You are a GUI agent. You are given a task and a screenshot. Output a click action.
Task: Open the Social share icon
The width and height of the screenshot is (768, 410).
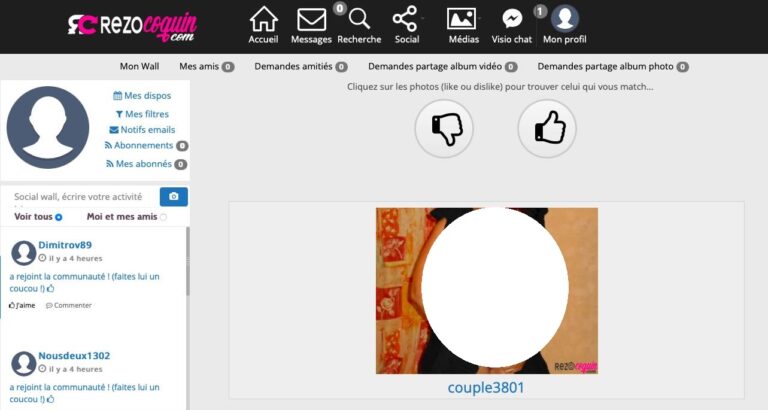click(405, 19)
